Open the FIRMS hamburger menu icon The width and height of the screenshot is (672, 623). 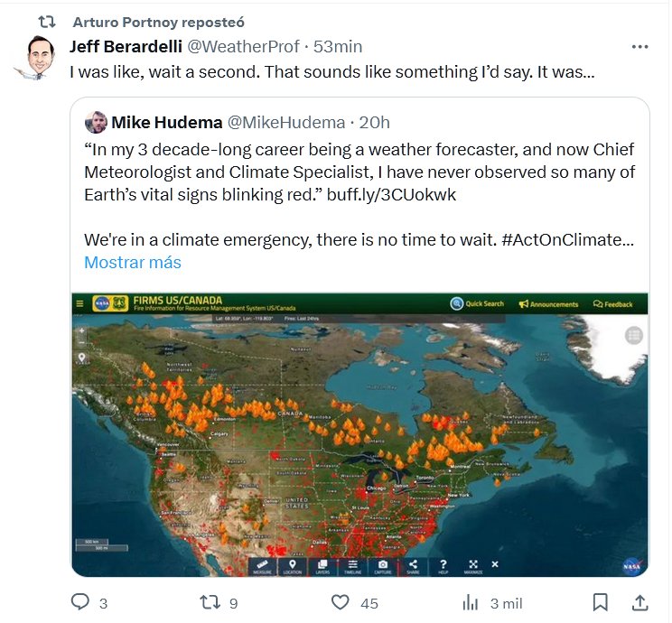[x=79, y=304]
